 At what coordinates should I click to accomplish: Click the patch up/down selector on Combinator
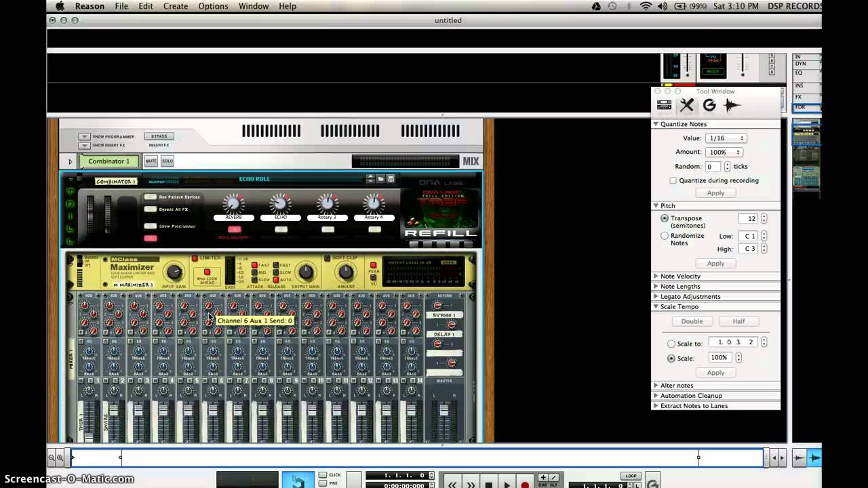pyautogui.click(x=370, y=179)
